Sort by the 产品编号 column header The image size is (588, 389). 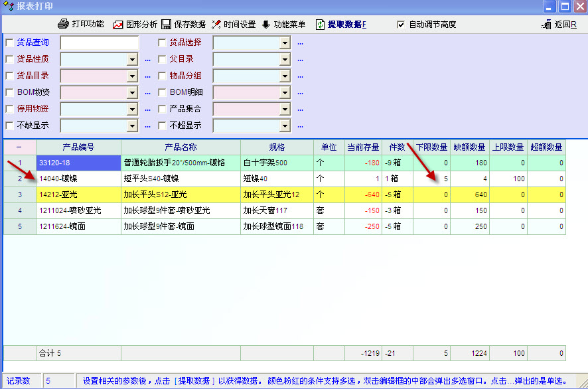78,147
